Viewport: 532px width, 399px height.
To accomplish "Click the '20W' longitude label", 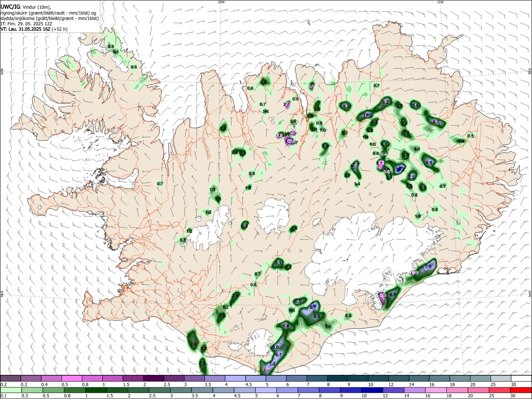I will 221,2.
